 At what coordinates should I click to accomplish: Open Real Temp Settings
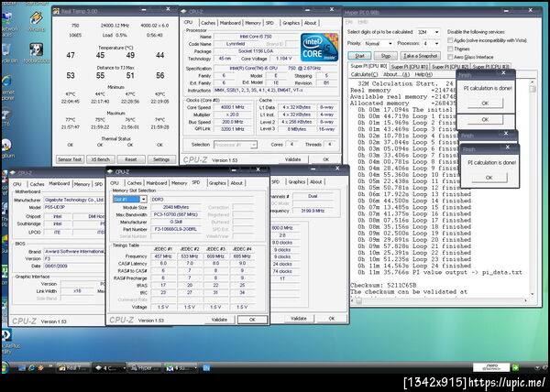(x=161, y=159)
